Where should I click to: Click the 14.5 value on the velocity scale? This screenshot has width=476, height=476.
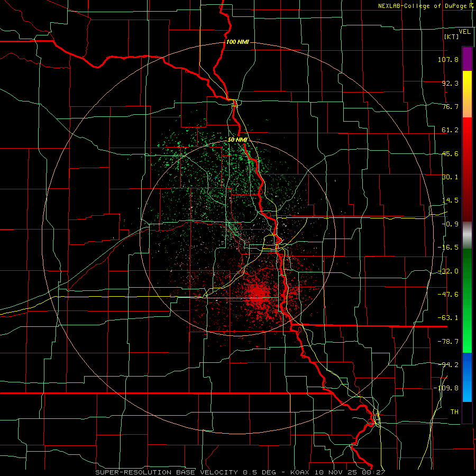pos(450,200)
